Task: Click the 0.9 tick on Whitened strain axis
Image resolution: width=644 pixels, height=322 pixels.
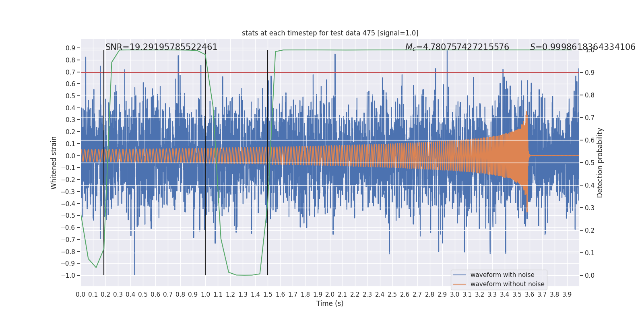Action: (70, 48)
